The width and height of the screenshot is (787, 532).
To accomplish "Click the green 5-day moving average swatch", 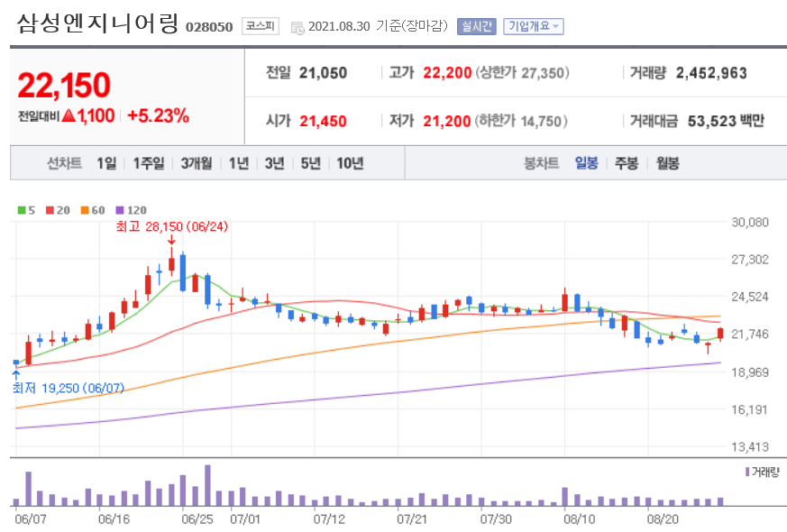I will (21, 210).
